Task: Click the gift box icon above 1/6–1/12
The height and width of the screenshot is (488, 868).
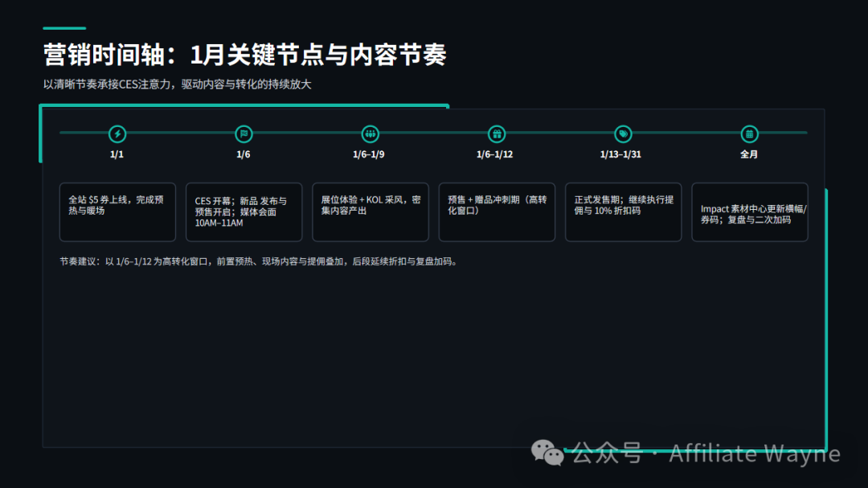Action: point(496,134)
